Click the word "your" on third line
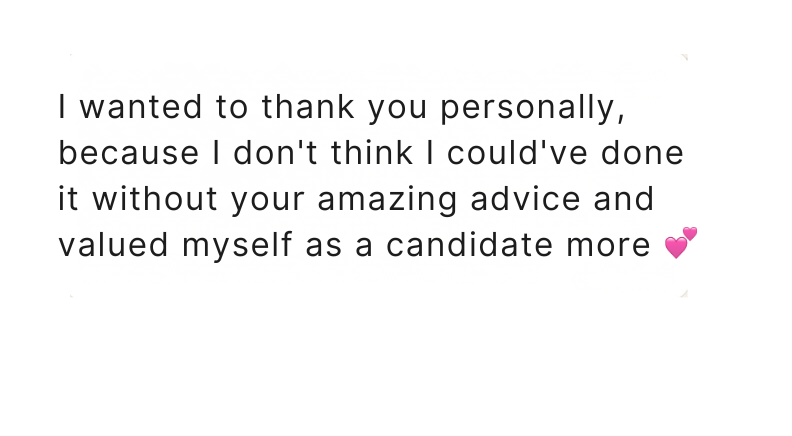792x436 pixels. [268, 202]
